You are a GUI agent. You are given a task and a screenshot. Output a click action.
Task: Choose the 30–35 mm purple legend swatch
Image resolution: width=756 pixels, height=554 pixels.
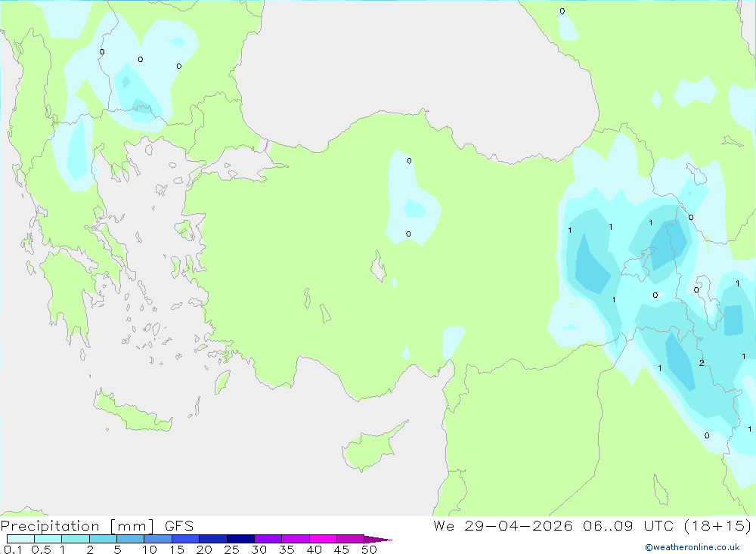click(268, 539)
